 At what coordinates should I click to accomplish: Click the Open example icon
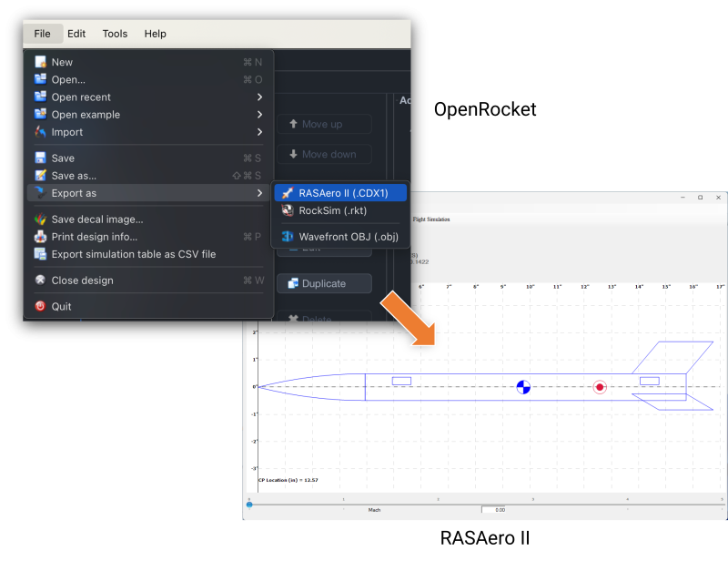pos(41,115)
